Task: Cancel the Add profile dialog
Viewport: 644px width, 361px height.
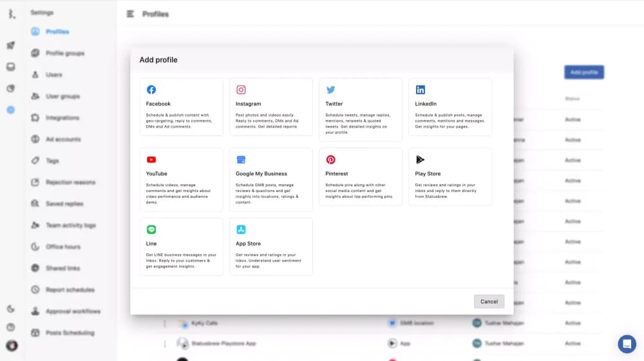Action: (489, 302)
